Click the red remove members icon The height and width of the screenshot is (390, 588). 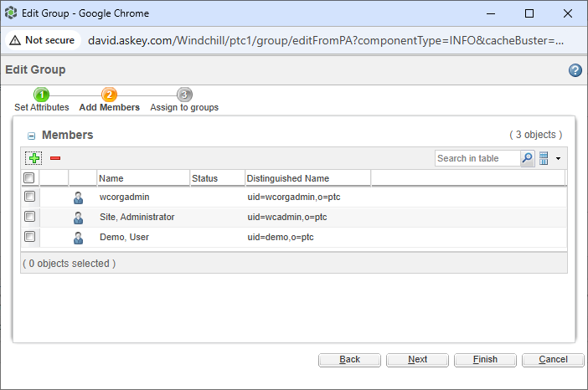point(55,158)
